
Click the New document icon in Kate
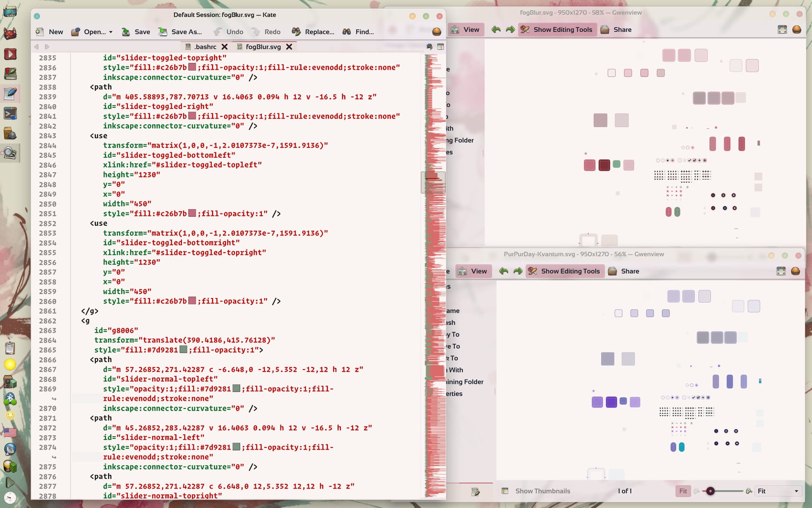pos(40,32)
